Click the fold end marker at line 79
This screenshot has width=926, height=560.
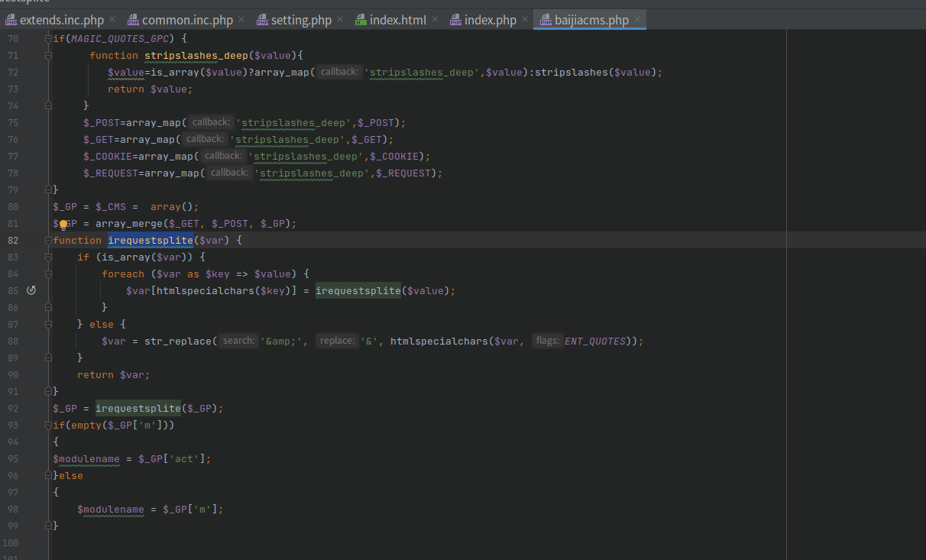pyautogui.click(x=49, y=189)
